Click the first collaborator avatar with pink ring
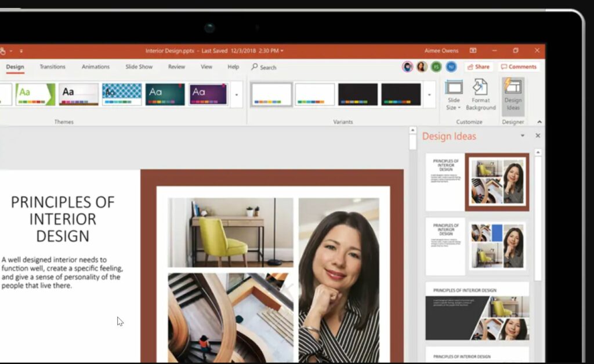This screenshot has width=594, height=364. pyautogui.click(x=408, y=67)
